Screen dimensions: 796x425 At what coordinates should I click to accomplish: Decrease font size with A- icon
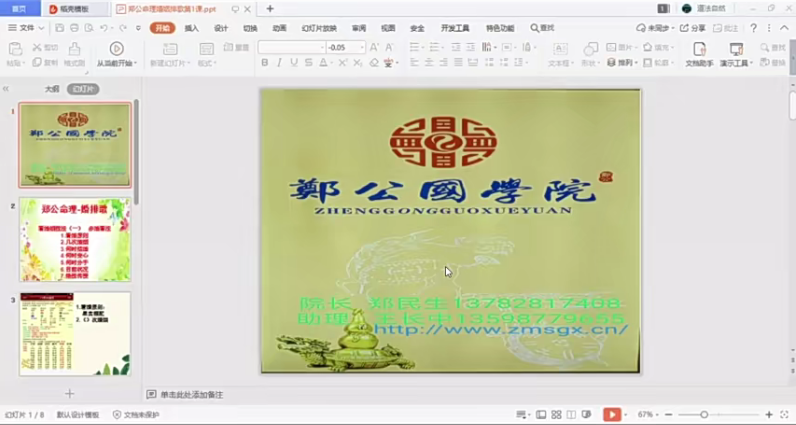[389, 47]
